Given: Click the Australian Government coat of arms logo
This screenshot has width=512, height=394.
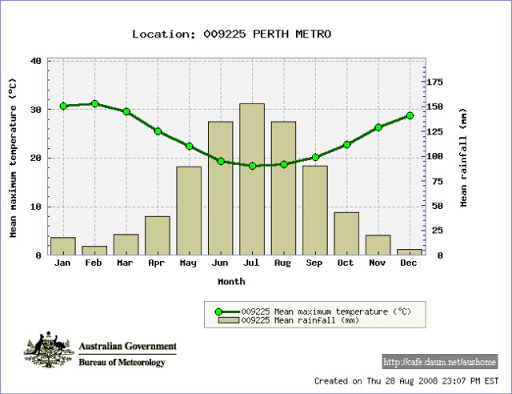Looking at the screenshot, I should tap(49, 350).
